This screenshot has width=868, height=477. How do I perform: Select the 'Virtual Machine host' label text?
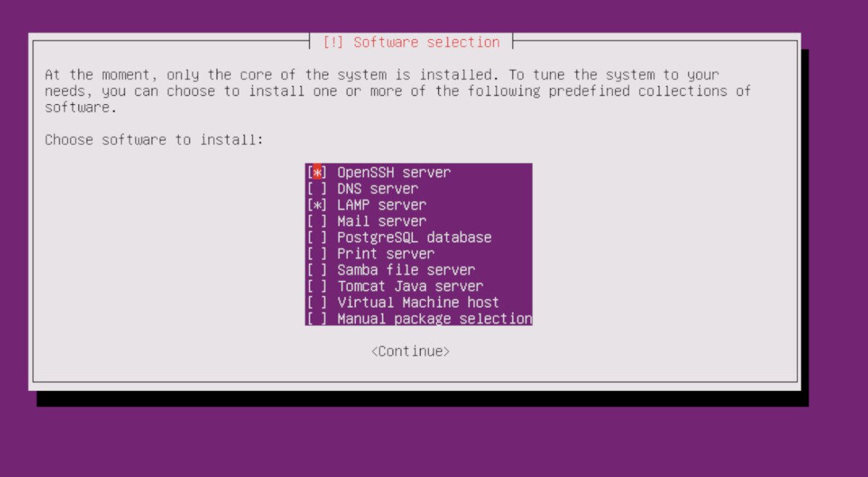(x=418, y=303)
